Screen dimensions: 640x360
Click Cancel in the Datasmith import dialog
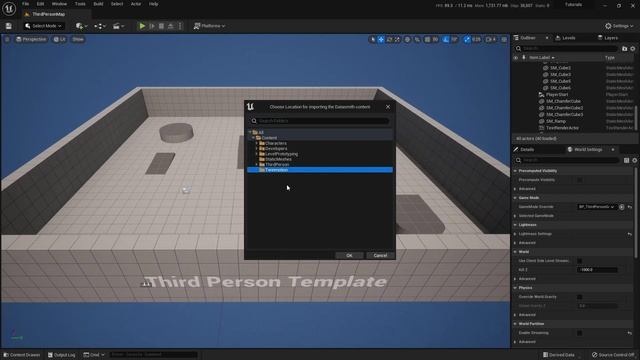[x=380, y=256]
